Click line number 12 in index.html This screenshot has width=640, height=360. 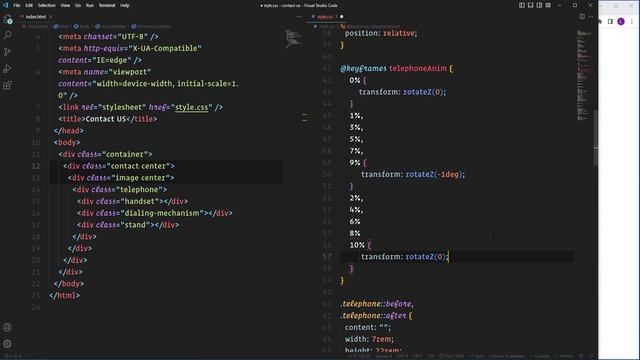(x=36, y=166)
